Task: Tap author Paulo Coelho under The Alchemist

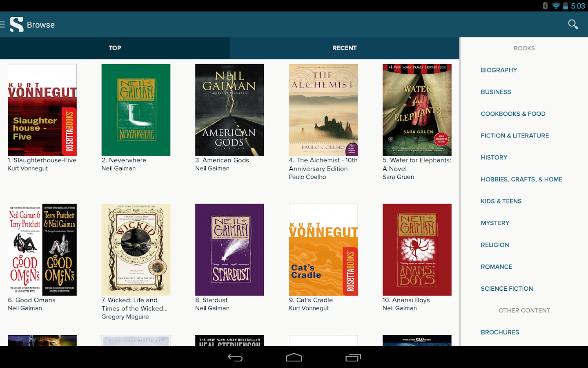Action: 307,177
